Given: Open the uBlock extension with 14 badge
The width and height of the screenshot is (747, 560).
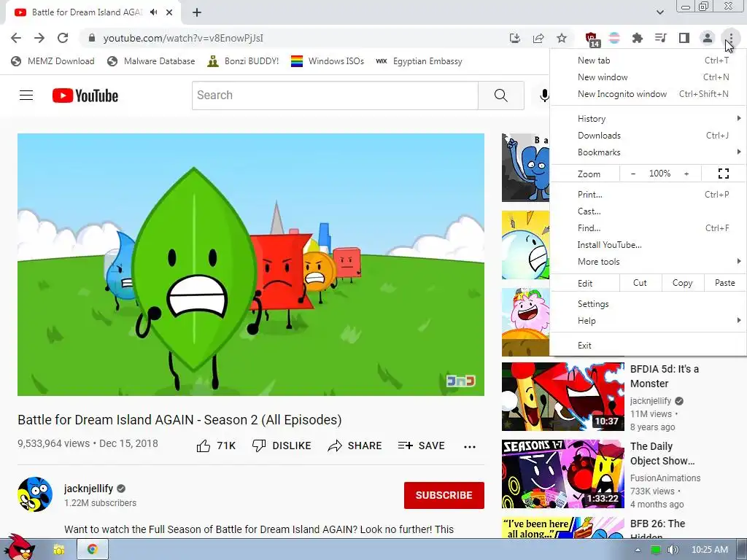Looking at the screenshot, I should click(592, 39).
